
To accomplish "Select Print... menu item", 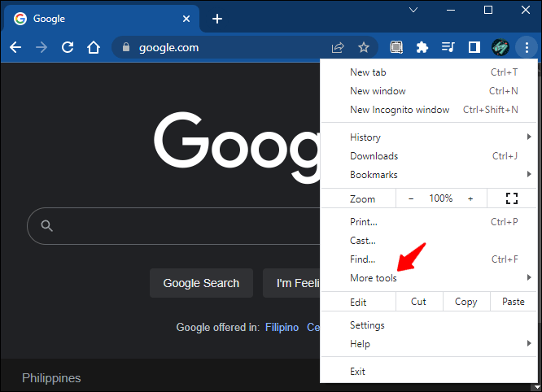I will 429,222.
